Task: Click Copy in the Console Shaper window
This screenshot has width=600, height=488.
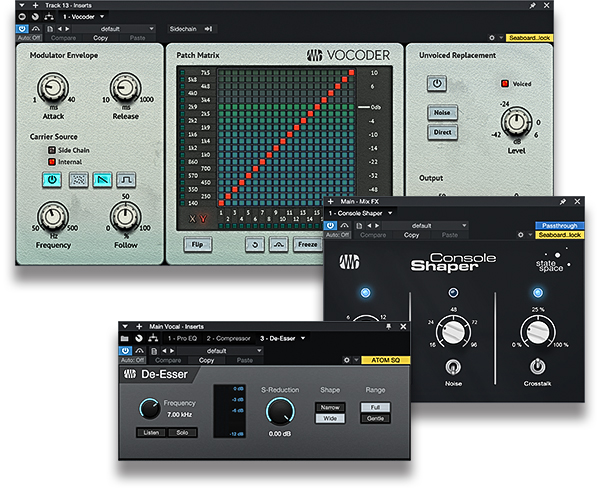Action: (x=411, y=235)
